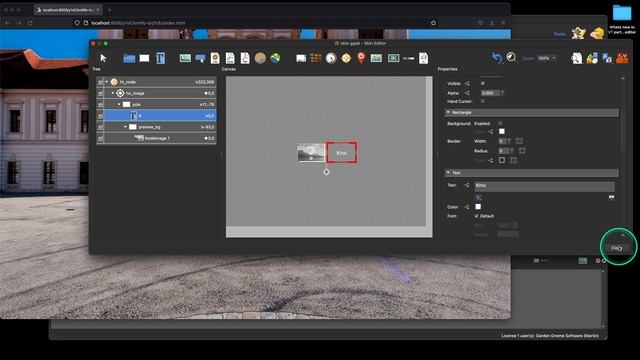
Task: Click the tan round globe toolbar icon
Action: click(260, 58)
